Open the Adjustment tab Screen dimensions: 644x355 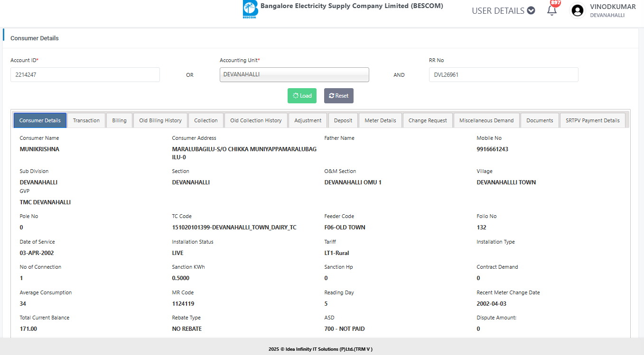308,120
